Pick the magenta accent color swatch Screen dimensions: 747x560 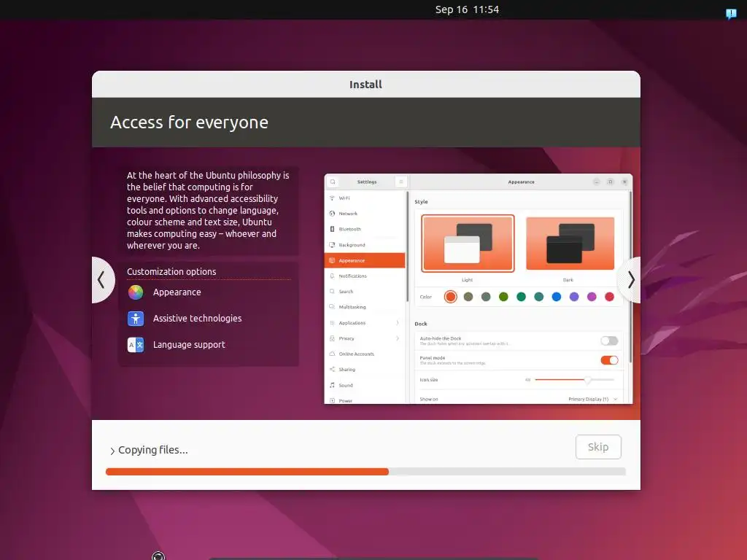(591, 297)
